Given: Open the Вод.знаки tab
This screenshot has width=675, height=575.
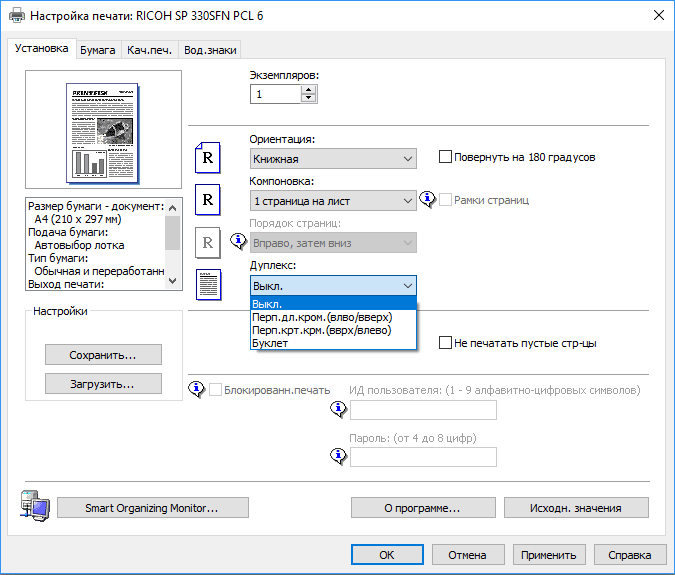Looking at the screenshot, I should click(x=209, y=49).
